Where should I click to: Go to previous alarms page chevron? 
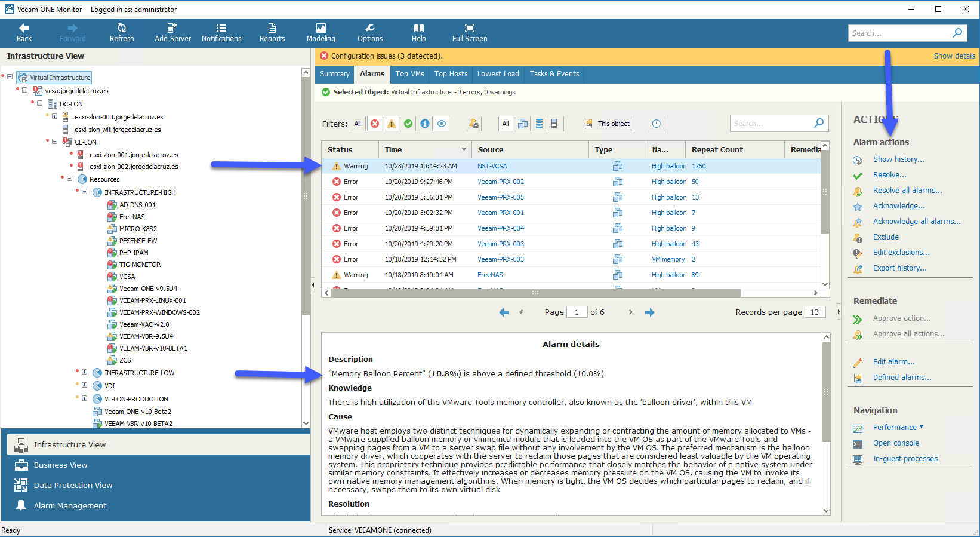pyautogui.click(x=521, y=312)
